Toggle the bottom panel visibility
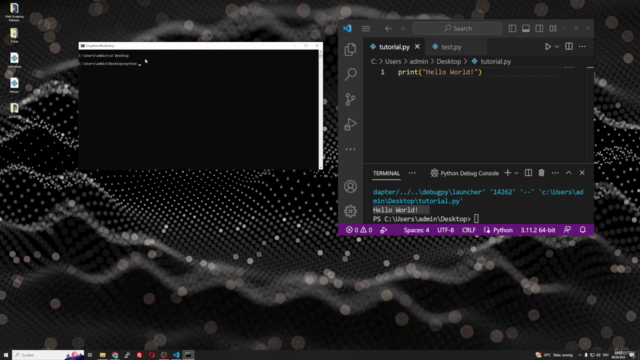This screenshot has width=640, height=360. tap(526, 29)
